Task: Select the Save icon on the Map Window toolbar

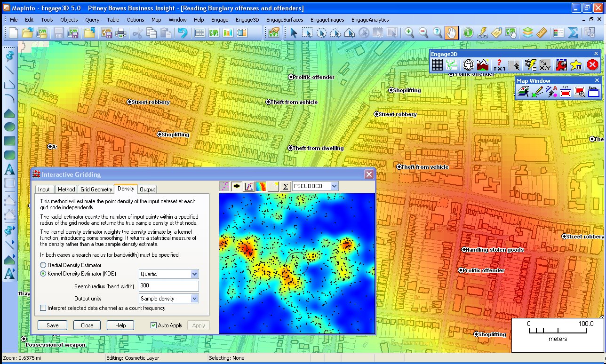Action: point(593,90)
